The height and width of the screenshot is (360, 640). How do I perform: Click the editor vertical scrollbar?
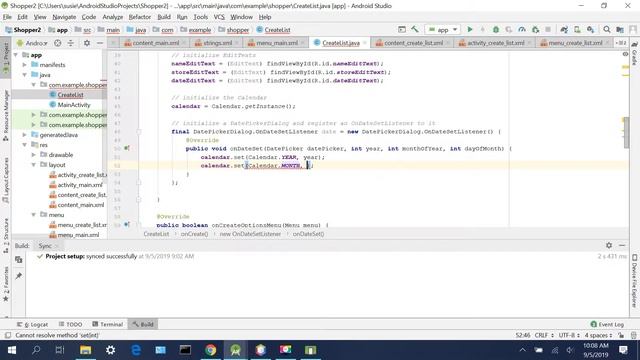[x=627, y=134]
